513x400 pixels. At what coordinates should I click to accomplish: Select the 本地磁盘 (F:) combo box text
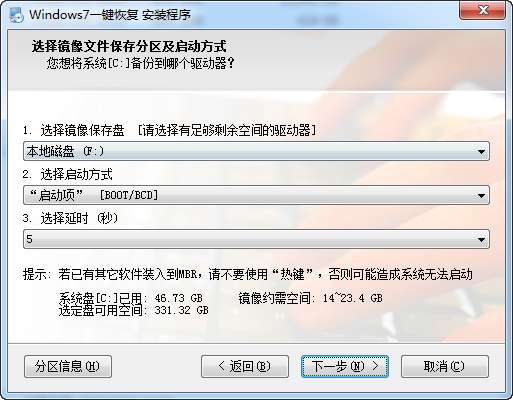65,151
